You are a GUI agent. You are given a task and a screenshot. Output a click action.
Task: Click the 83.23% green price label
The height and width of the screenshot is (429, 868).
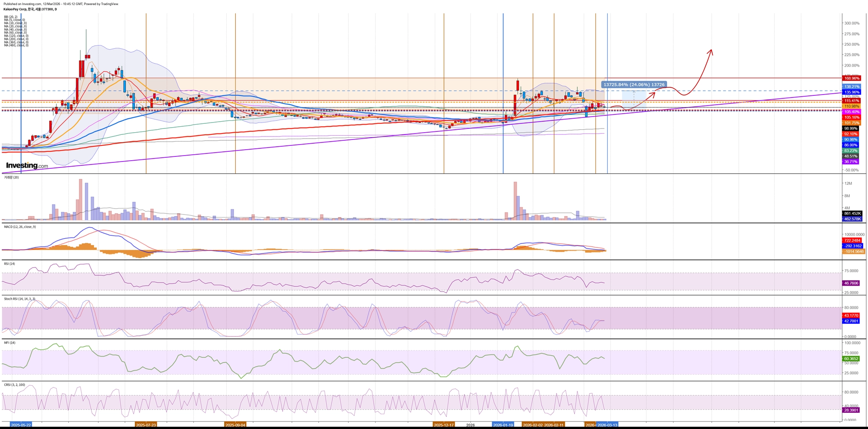point(851,150)
